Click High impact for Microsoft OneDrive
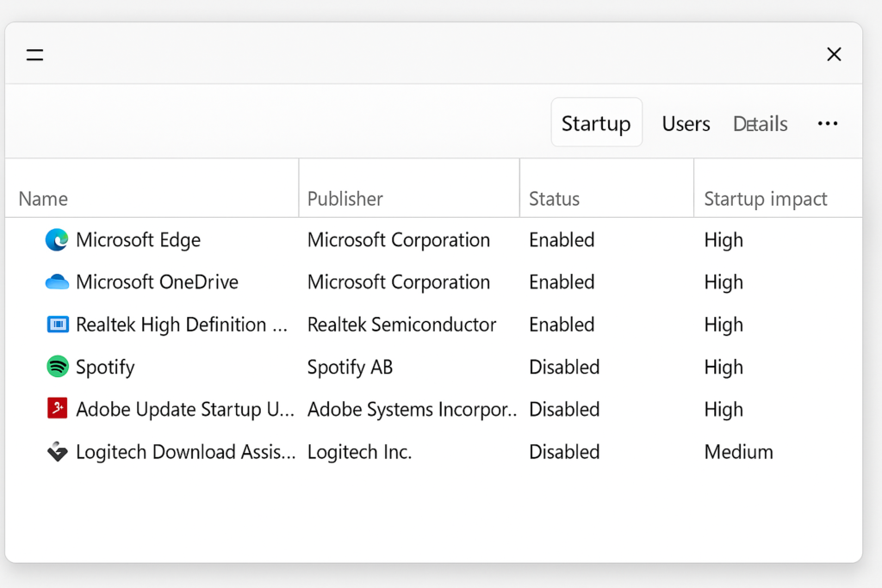The height and width of the screenshot is (588, 882). (724, 282)
